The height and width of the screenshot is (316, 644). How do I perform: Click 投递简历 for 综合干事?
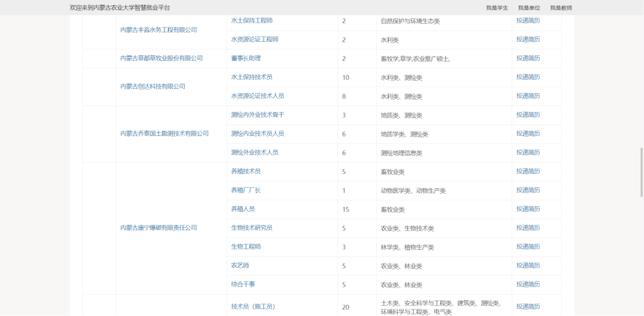click(528, 284)
